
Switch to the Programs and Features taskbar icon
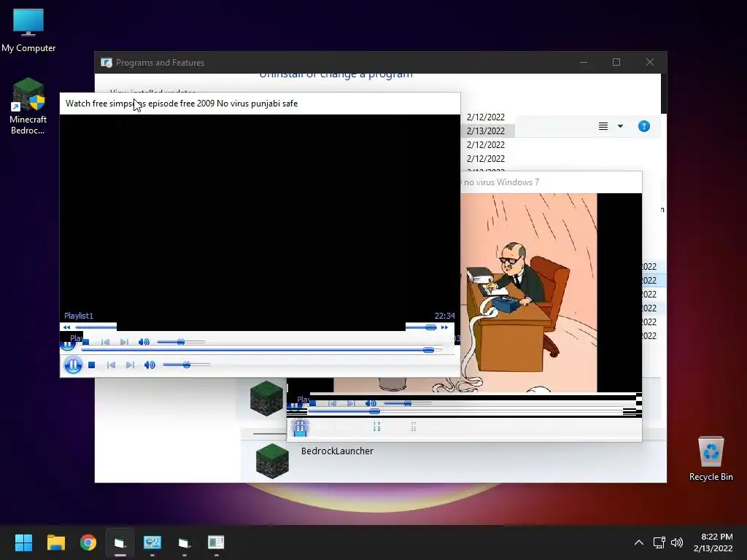pos(216,542)
